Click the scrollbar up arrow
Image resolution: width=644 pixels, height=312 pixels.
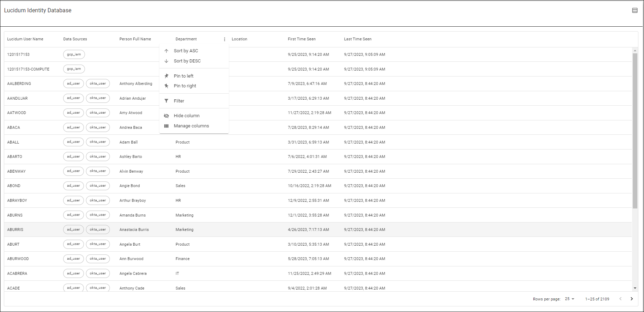(635, 51)
